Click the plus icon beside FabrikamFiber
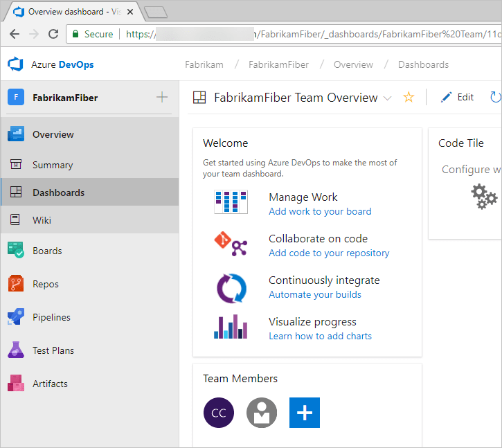The width and height of the screenshot is (502, 448). click(162, 97)
